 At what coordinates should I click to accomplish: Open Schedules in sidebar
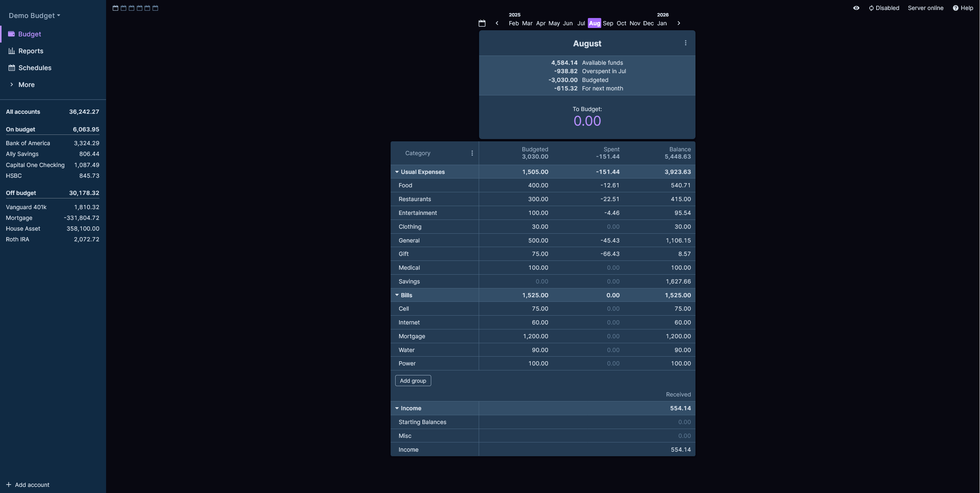[x=34, y=68]
